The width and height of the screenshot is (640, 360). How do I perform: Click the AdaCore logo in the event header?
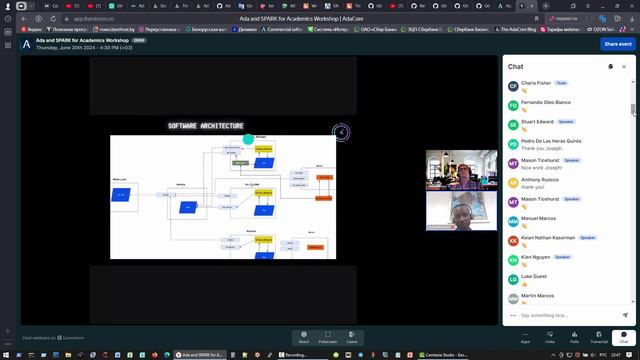click(x=27, y=44)
